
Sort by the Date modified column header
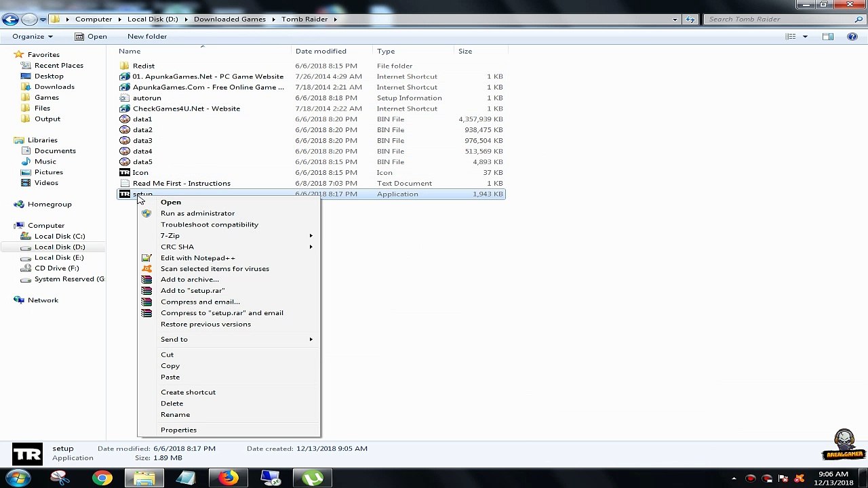[333, 51]
